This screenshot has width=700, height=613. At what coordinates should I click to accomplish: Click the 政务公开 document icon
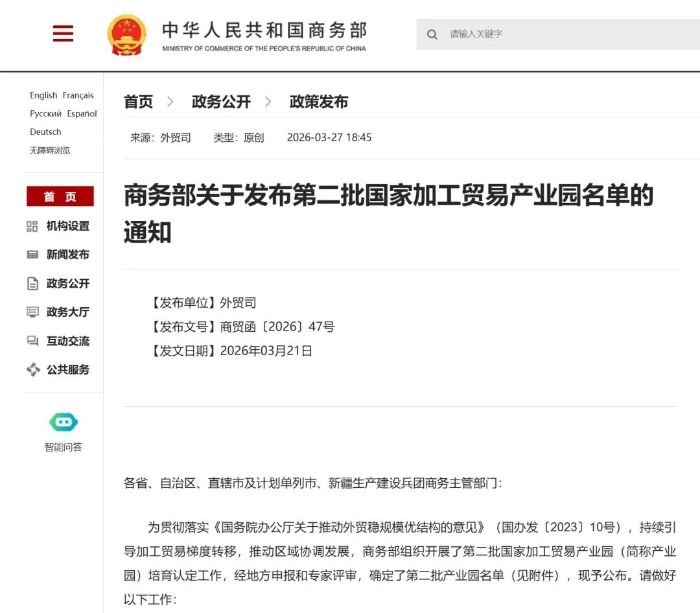click(32, 284)
